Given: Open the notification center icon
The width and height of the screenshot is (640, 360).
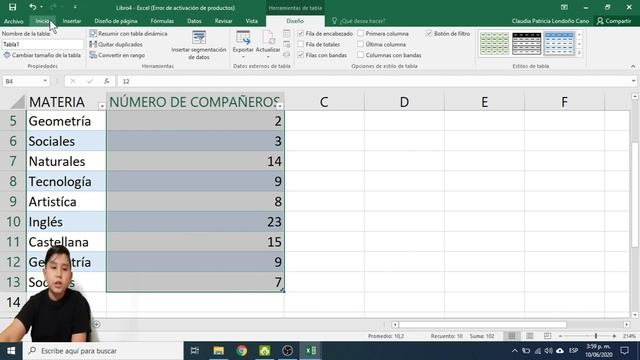Looking at the screenshot, I should 624,351.
